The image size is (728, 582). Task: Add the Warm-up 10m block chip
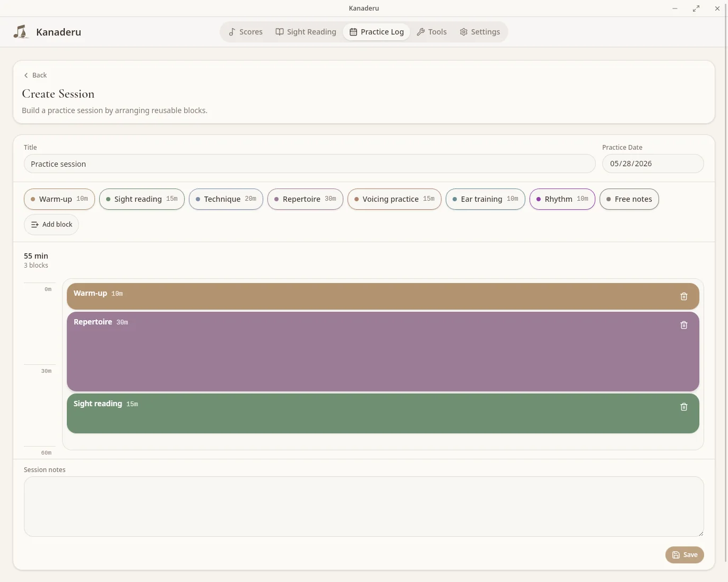click(59, 199)
